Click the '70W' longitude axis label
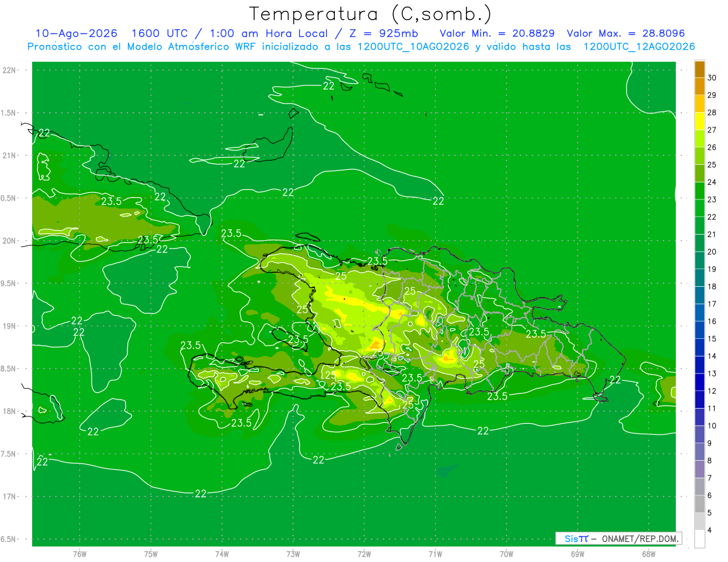Image resolution: width=728 pixels, height=562 pixels. (507, 554)
